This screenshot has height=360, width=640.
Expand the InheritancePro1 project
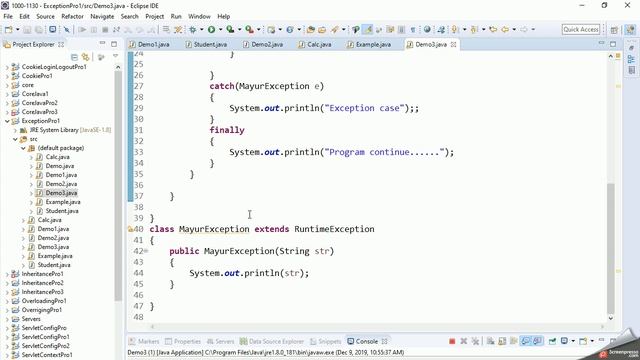click(7, 274)
